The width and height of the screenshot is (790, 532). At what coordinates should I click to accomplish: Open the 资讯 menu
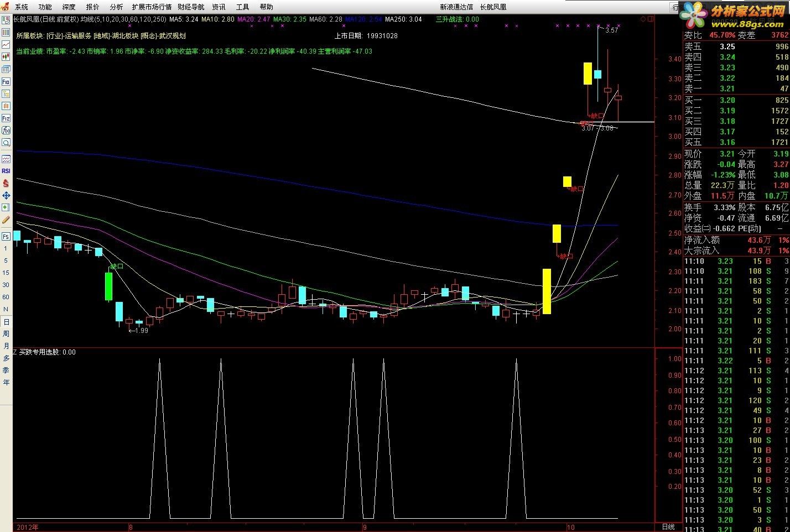(219, 7)
